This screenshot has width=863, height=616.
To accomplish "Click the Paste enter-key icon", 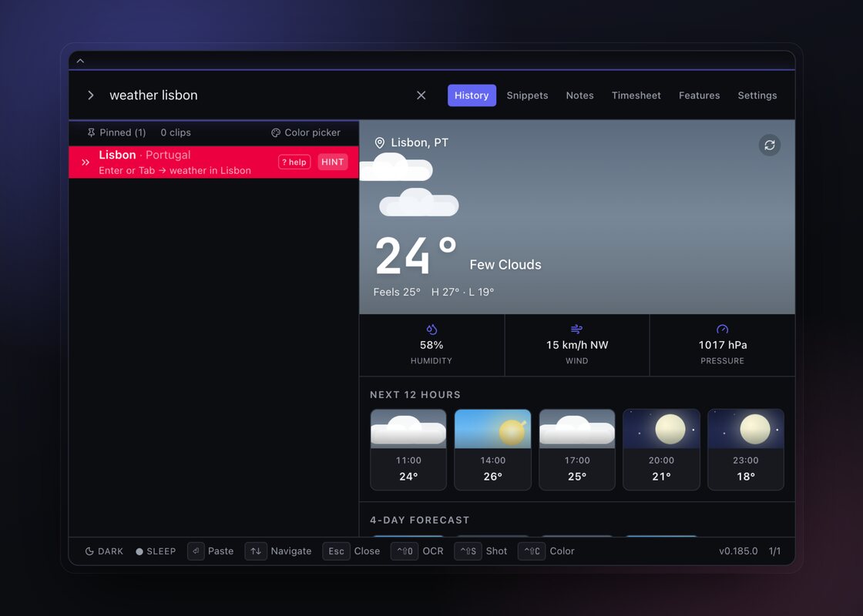I will click(196, 551).
